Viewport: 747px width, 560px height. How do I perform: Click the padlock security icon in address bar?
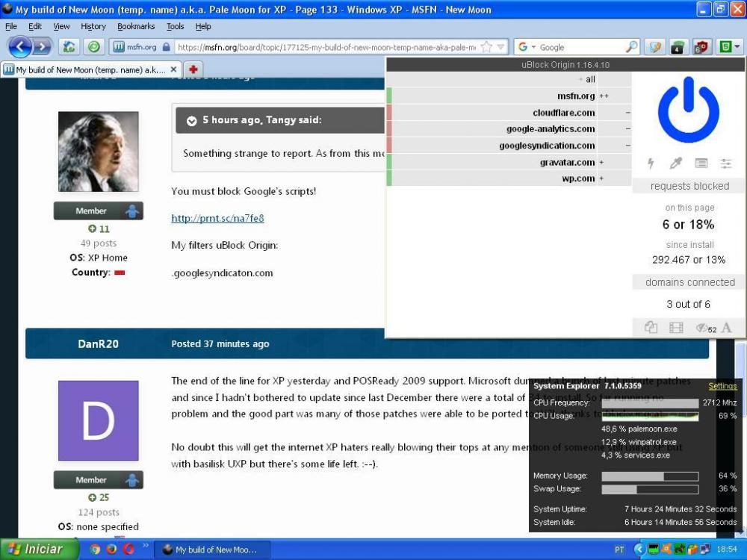166,46
